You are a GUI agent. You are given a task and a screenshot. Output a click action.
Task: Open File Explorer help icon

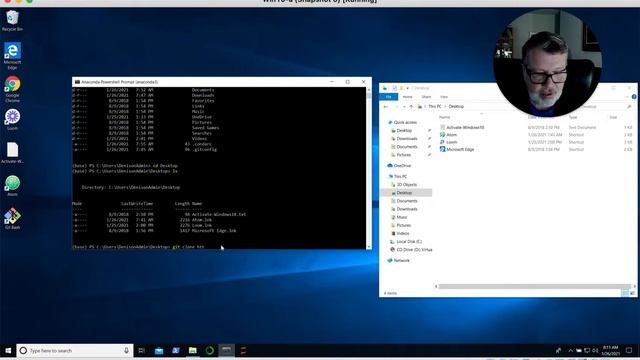pyautogui.click(x=633, y=97)
